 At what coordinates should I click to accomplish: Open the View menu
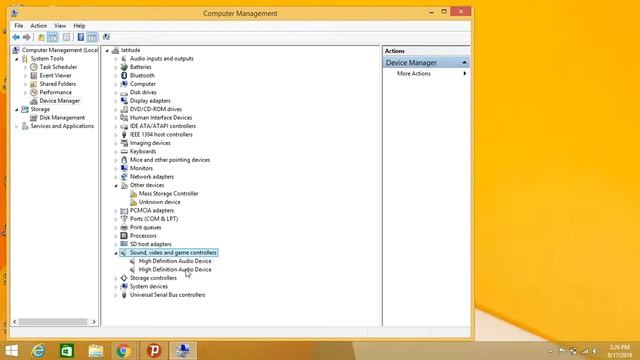coord(60,26)
